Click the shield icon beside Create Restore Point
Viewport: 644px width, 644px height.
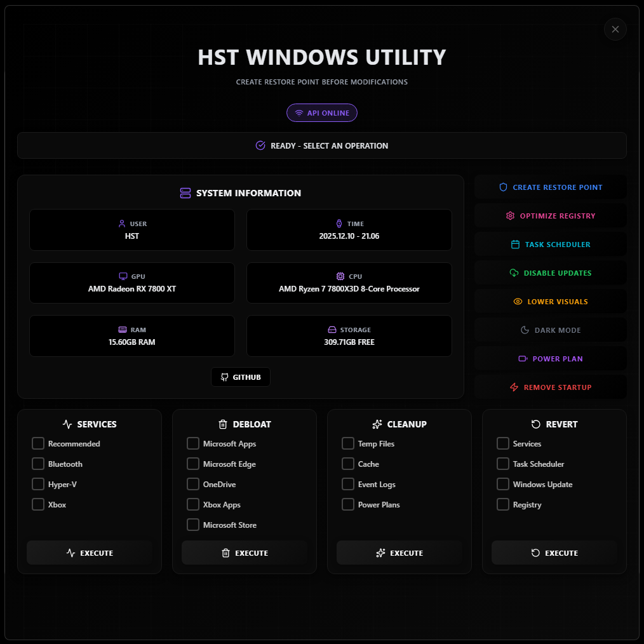tap(503, 187)
